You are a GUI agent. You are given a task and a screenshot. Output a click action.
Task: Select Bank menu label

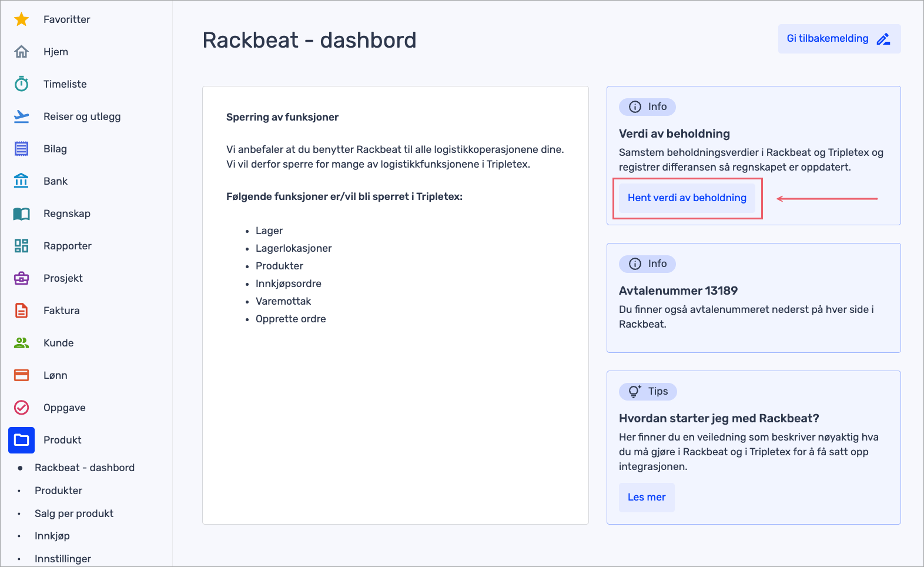[x=56, y=181]
